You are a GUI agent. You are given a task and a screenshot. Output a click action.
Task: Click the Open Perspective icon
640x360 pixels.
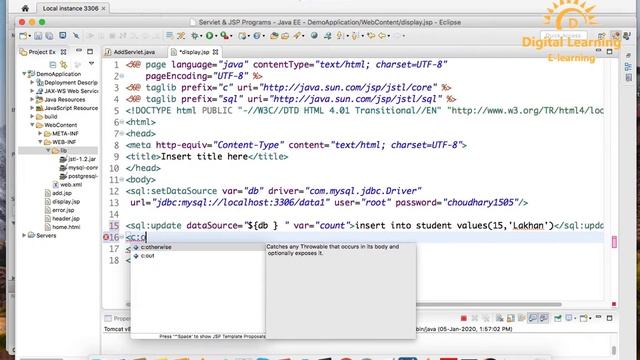[x=602, y=36]
